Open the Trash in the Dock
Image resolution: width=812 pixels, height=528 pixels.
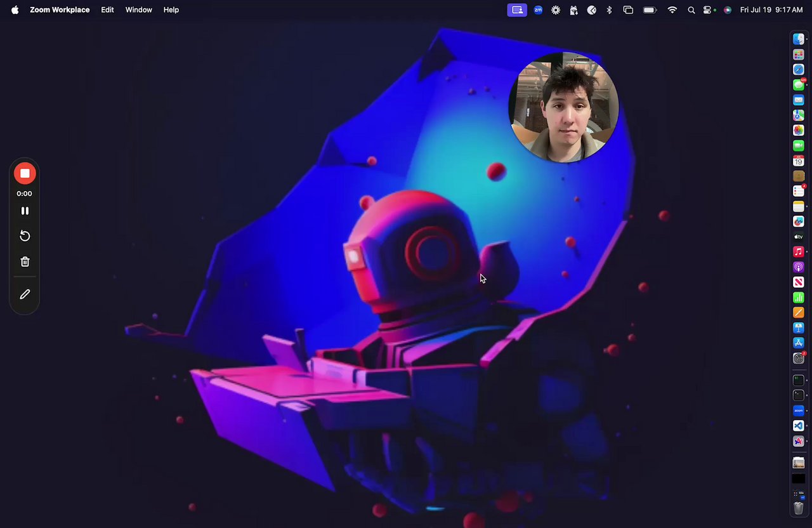click(799, 508)
